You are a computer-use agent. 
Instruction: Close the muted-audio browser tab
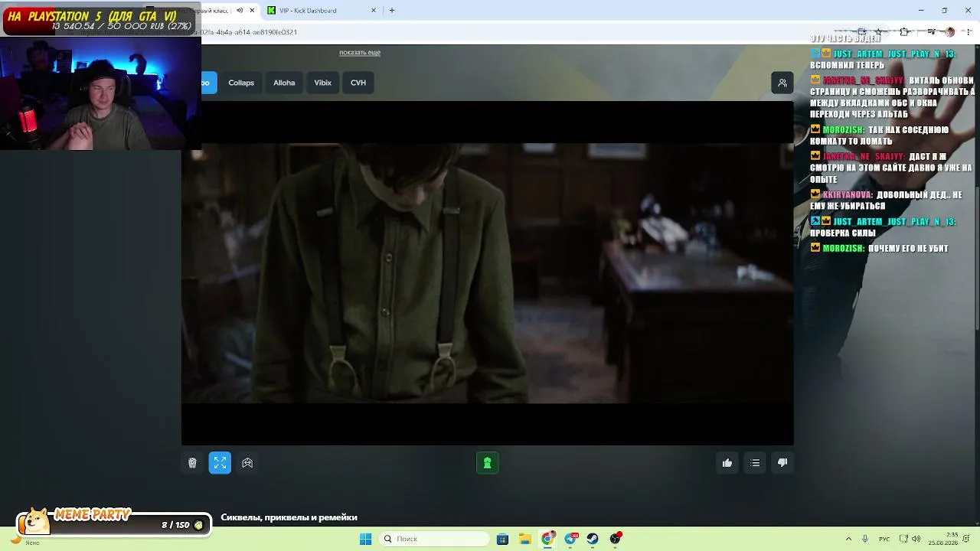(x=251, y=11)
